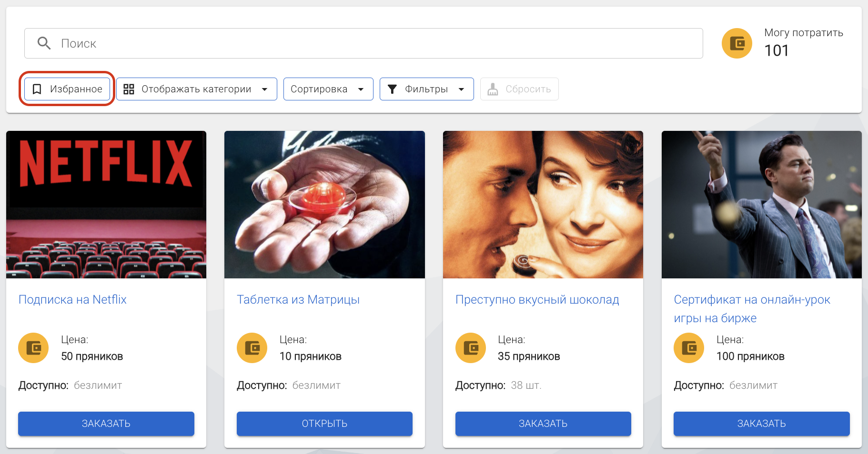Click the arrow next to Фильтры

click(461, 89)
